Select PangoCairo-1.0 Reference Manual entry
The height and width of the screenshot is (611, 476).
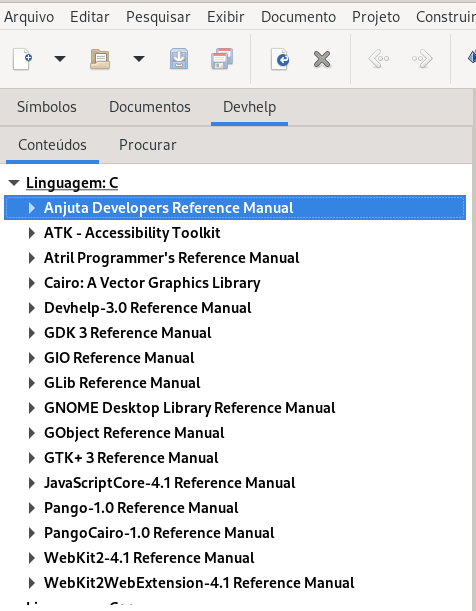point(159,533)
